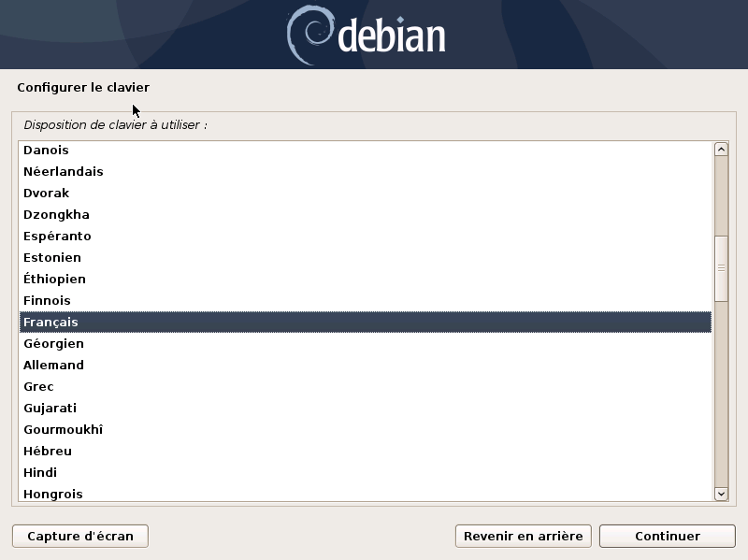Choose the Estonien layout

[x=366, y=258]
